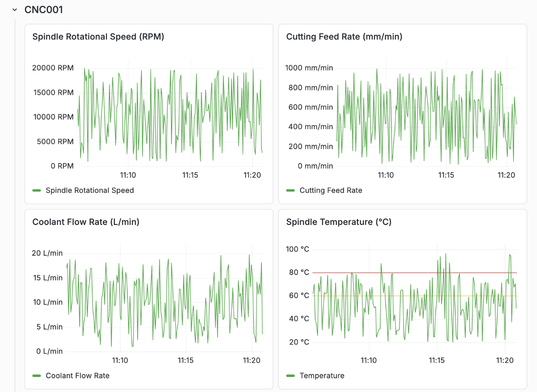
Task: Click the CNC001 row title
Action: click(x=44, y=10)
